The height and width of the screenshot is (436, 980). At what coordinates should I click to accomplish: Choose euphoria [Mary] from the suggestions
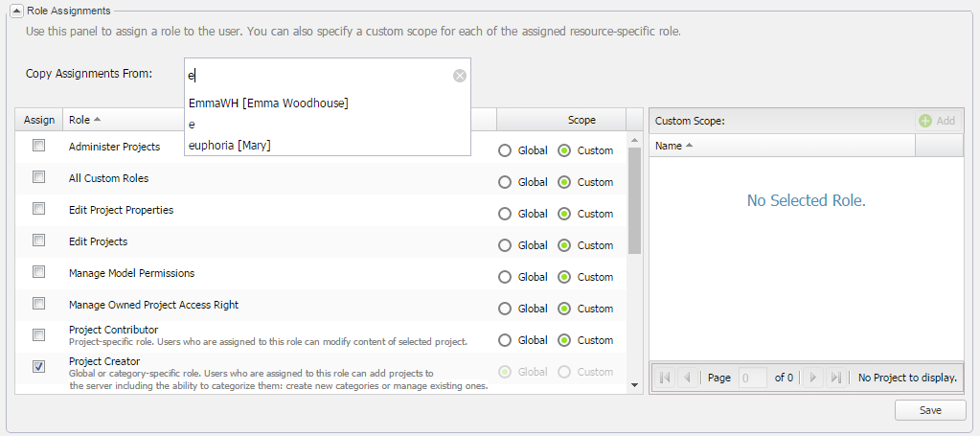click(x=230, y=145)
